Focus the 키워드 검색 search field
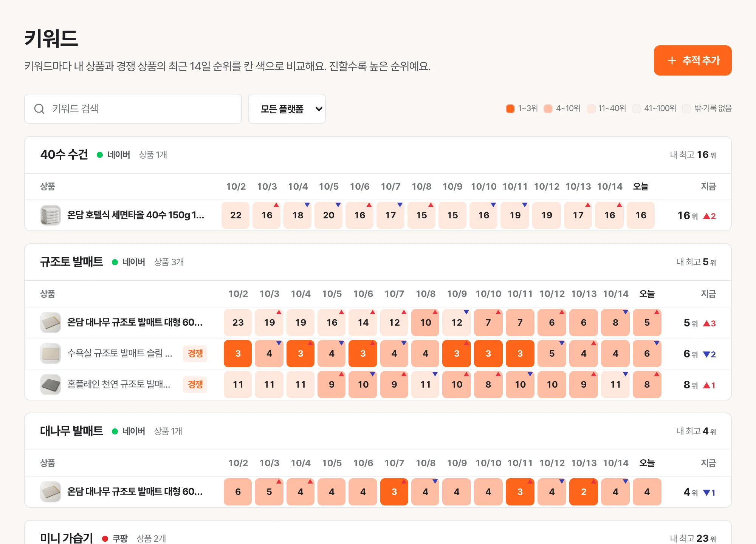Screen dimensions: 756x544 click(x=133, y=109)
